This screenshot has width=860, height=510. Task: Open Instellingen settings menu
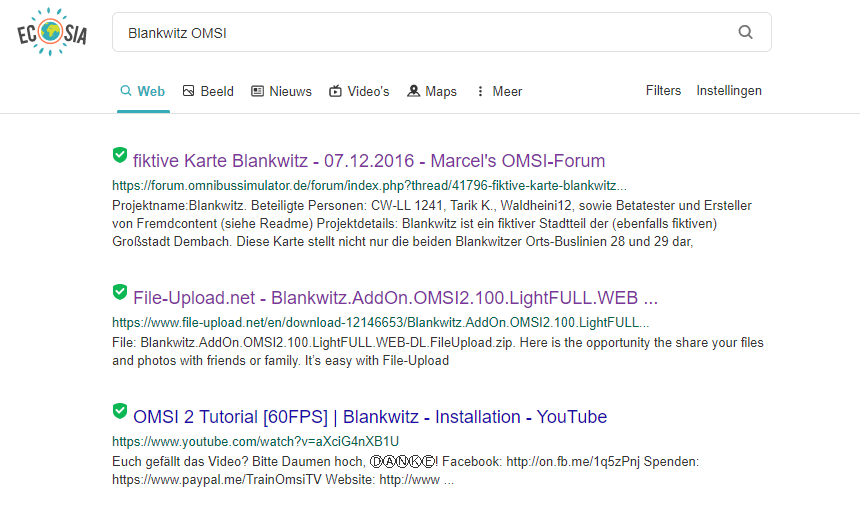[729, 90]
